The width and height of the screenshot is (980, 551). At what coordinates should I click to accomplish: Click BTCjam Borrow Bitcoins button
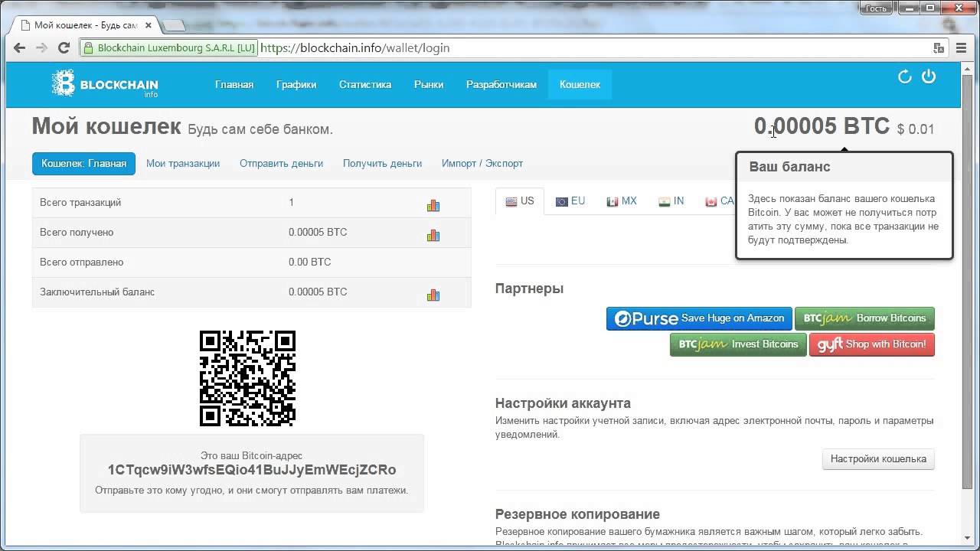click(864, 318)
